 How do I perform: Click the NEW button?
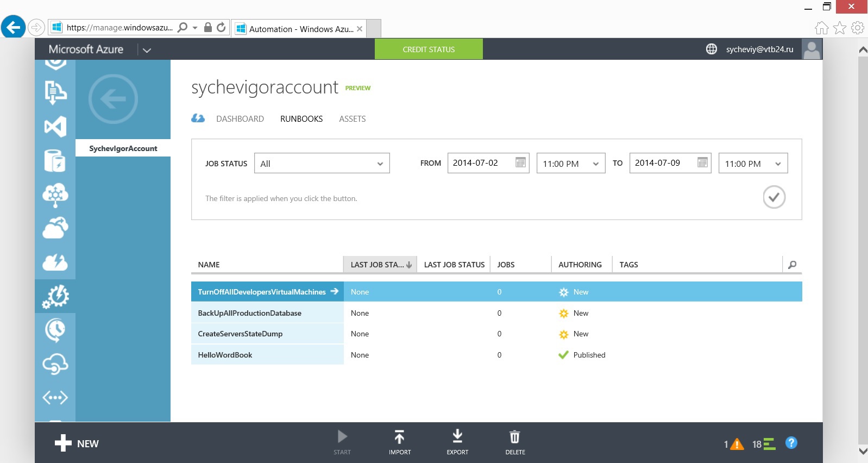(77, 443)
